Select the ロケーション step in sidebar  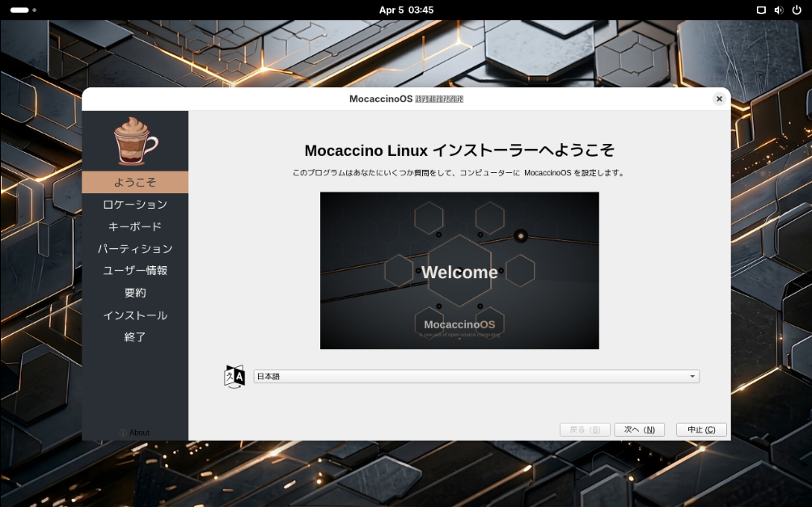135,205
